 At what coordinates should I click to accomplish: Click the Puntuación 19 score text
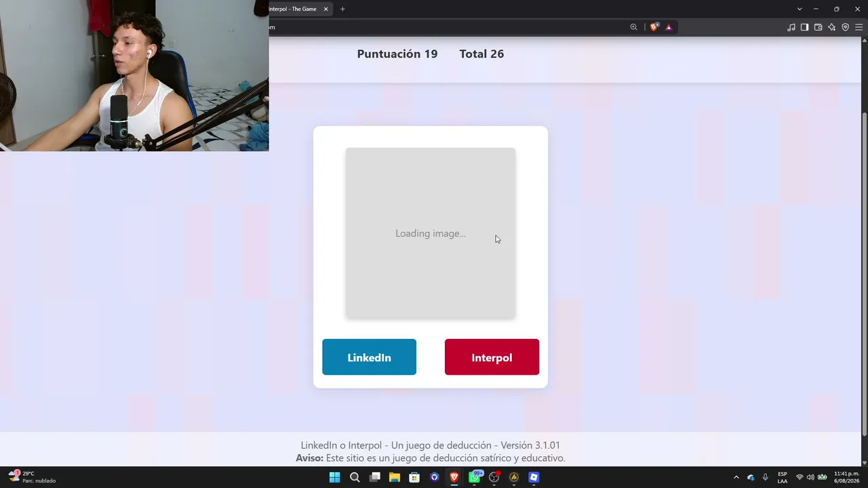(397, 54)
